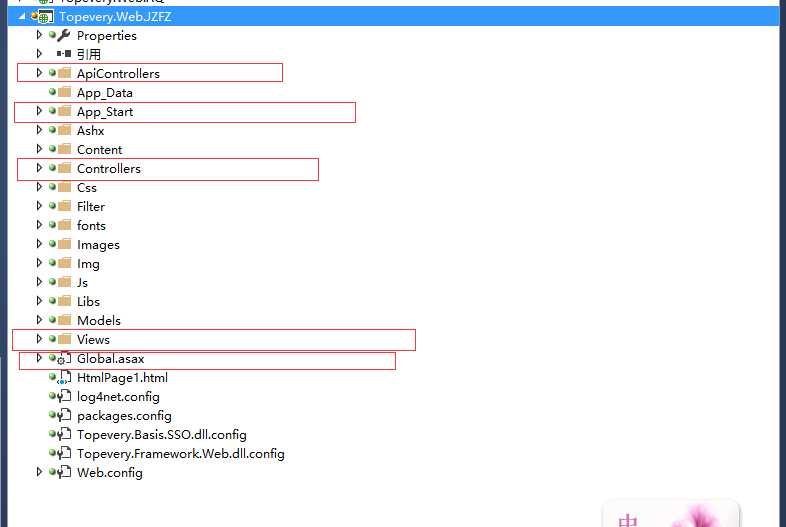Select the ApiControllers folder label
This screenshot has width=786, height=527.
click(x=118, y=74)
